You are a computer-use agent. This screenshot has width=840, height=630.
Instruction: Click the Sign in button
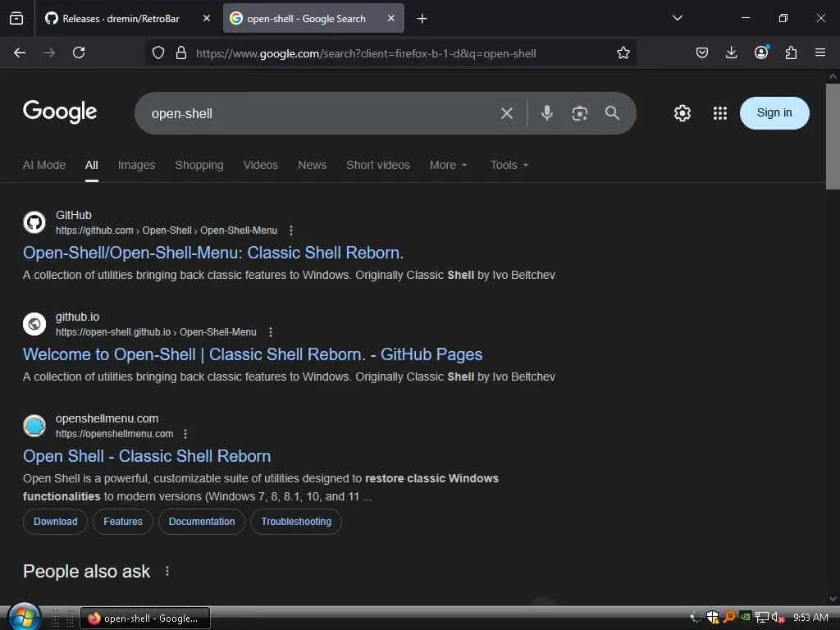pos(774,113)
